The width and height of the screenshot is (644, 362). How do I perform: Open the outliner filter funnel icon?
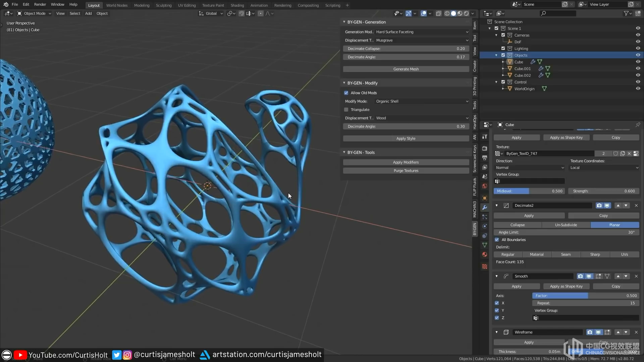click(626, 13)
